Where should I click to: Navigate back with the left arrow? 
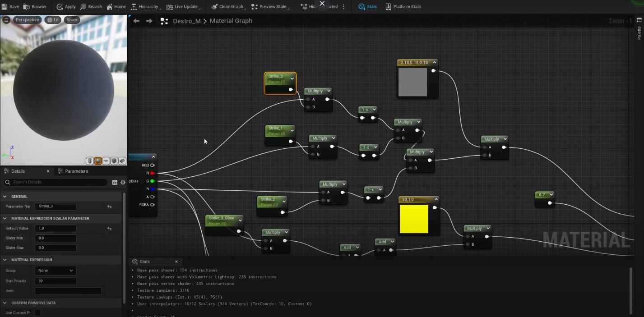[x=136, y=21]
